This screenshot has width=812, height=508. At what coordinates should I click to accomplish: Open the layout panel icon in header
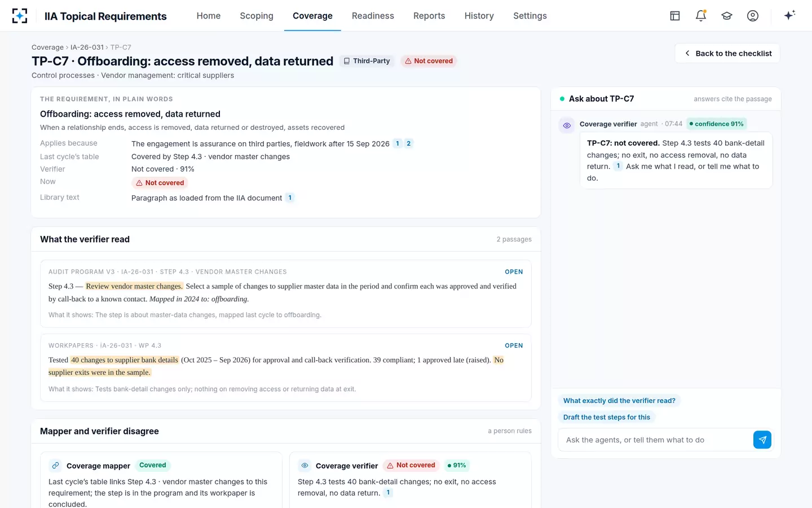pyautogui.click(x=675, y=16)
